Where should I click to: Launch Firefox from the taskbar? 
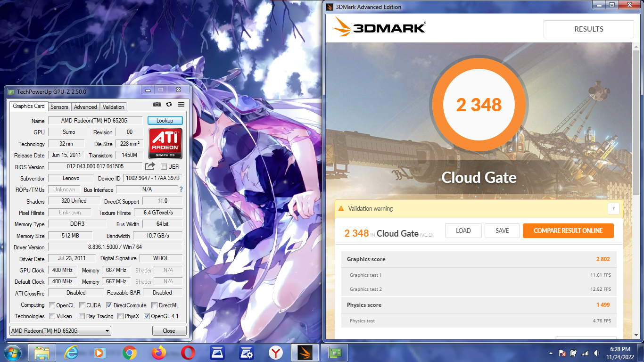[x=159, y=353]
